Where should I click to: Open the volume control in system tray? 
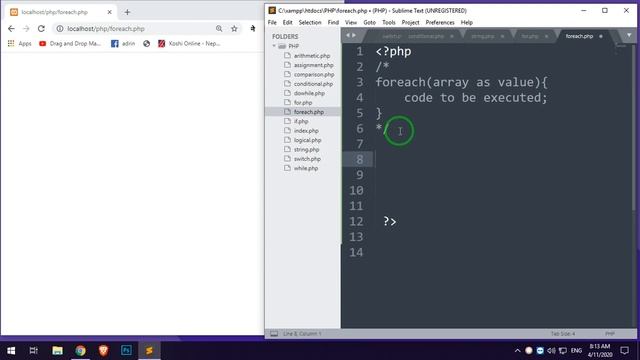point(551,351)
